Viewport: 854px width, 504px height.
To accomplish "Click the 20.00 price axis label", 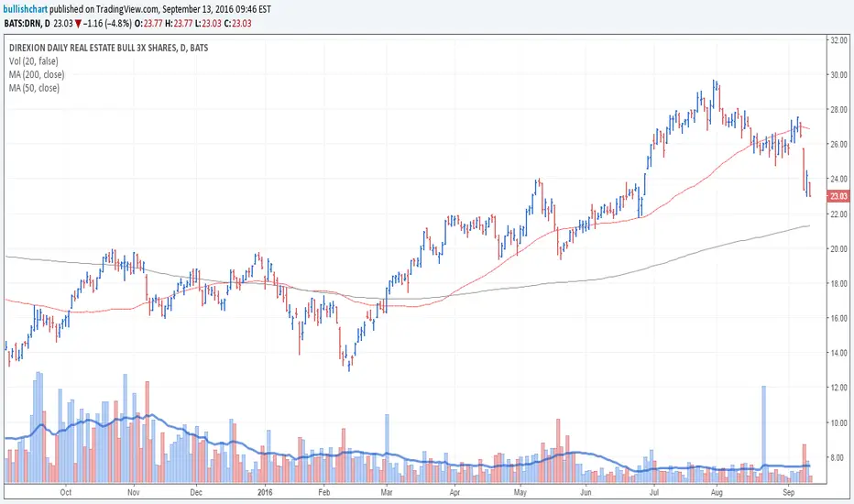I will (x=838, y=249).
